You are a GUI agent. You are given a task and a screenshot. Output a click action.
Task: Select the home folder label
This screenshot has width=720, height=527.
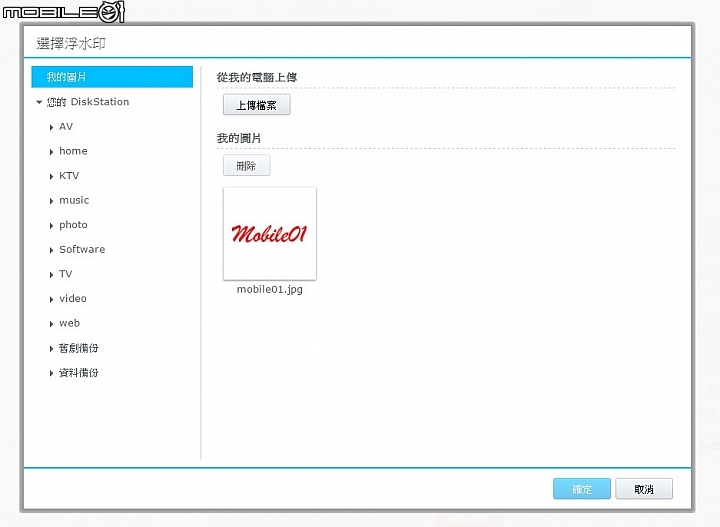pos(73,151)
